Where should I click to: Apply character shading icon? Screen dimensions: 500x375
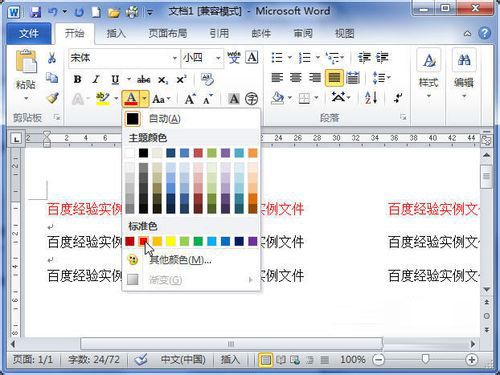pos(234,99)
